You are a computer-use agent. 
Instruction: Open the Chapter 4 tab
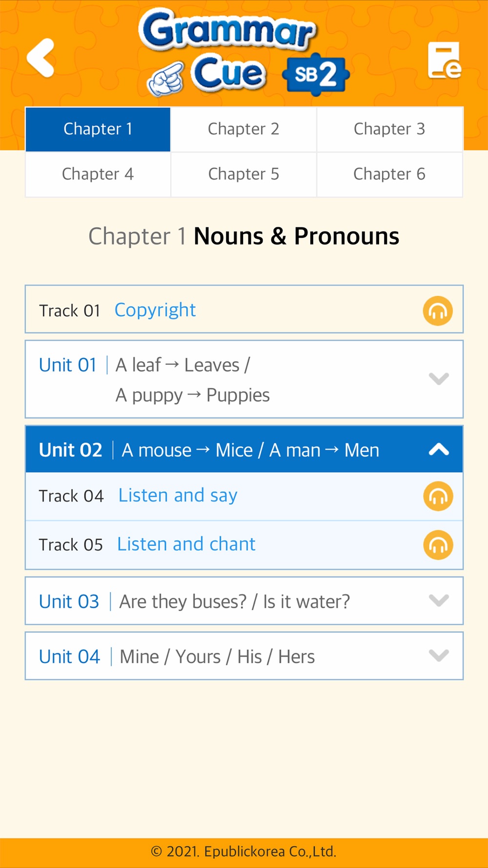tap(98, 174)
